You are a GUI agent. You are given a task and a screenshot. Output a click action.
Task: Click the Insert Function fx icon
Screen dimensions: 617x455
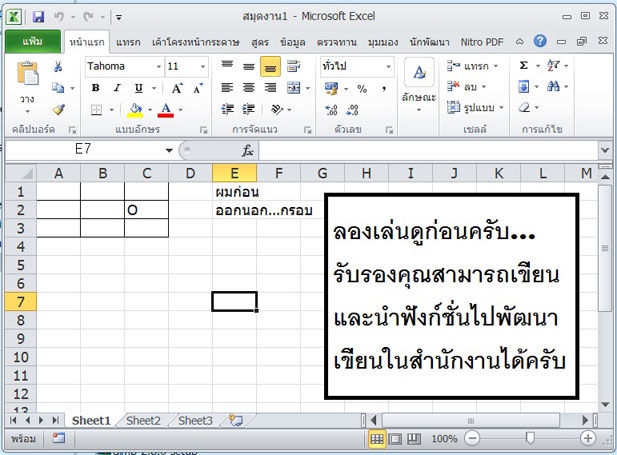tap(248, 150)
